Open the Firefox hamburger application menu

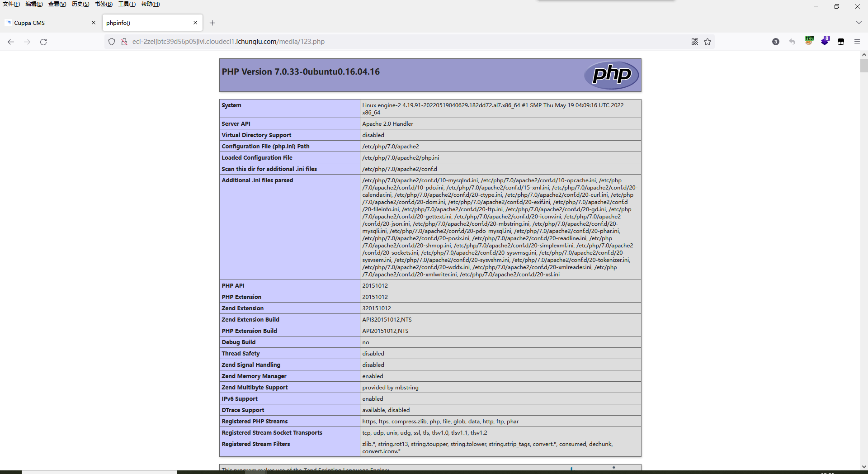click(857, 42)
